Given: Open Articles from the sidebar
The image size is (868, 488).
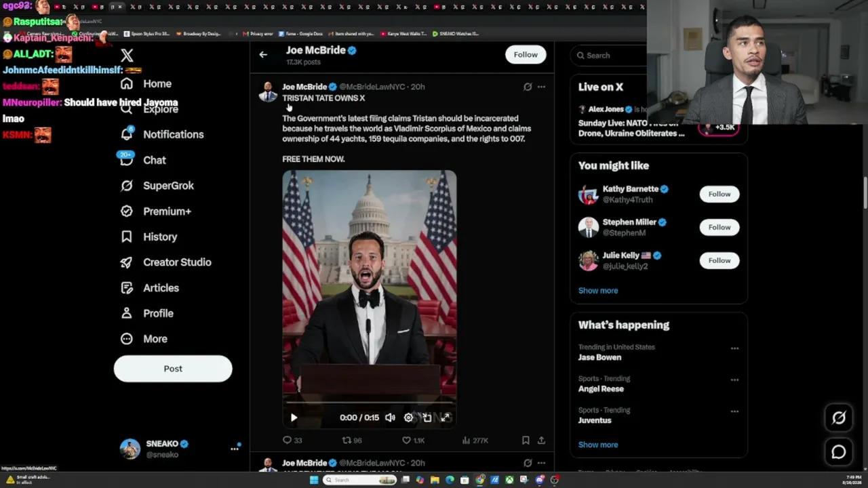Looking at the screenshot, I should tap(149, 288).
